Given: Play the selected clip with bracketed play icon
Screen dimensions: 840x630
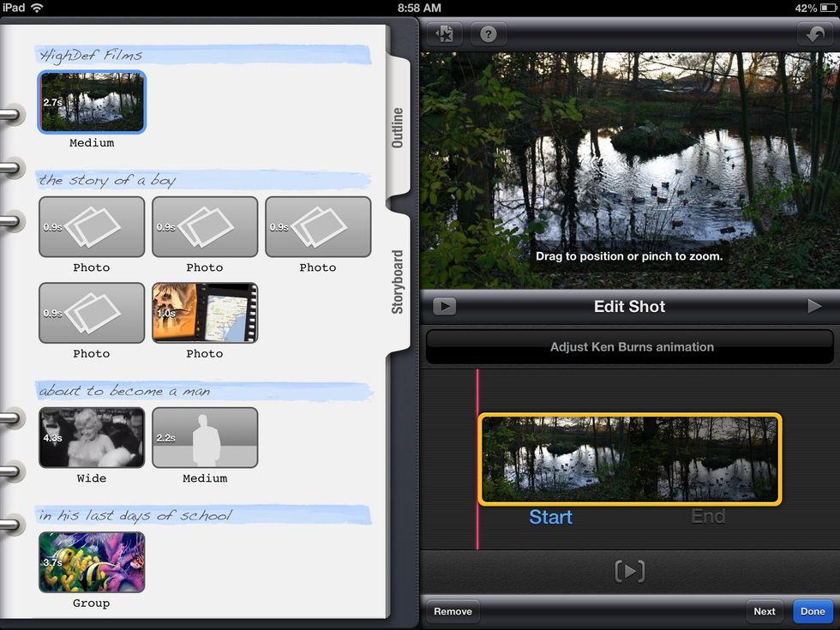Looking at the screenshot, I should (629, 572).
